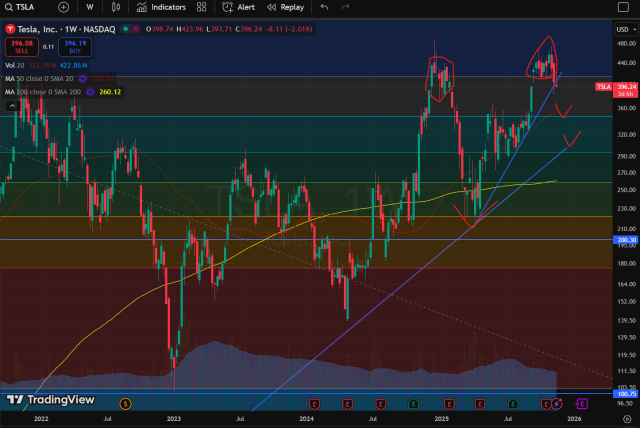Add a symbol to compare with plus icon

pyautogui.click(x=63, y=7)
